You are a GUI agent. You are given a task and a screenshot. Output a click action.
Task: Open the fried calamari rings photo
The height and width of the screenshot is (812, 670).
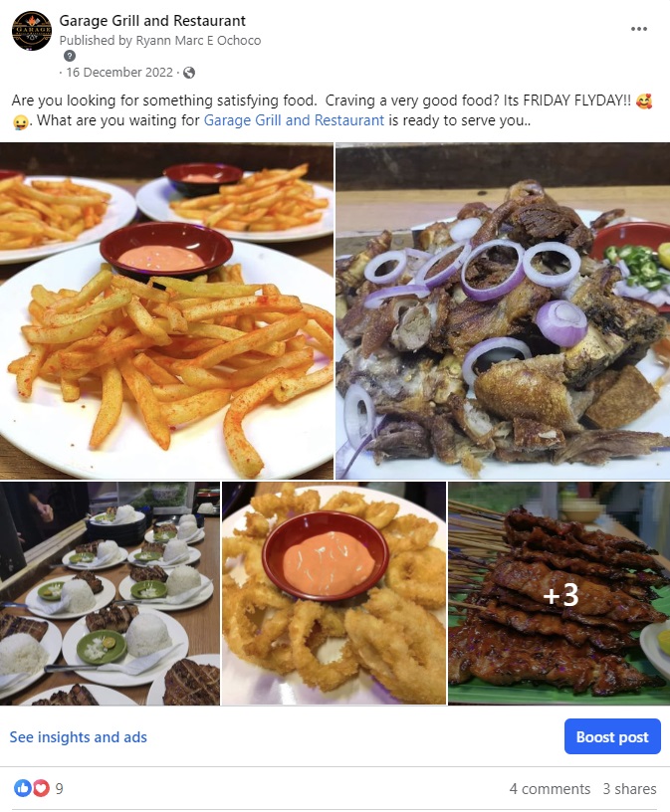(x=334, y=593)
